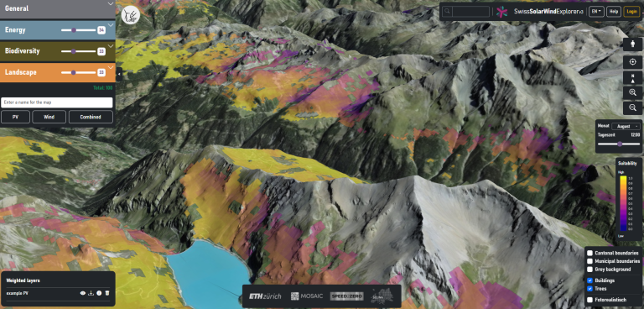Click the Landscape weight slider
Viewport: 644px width, 309px height.
click(79, 72)
